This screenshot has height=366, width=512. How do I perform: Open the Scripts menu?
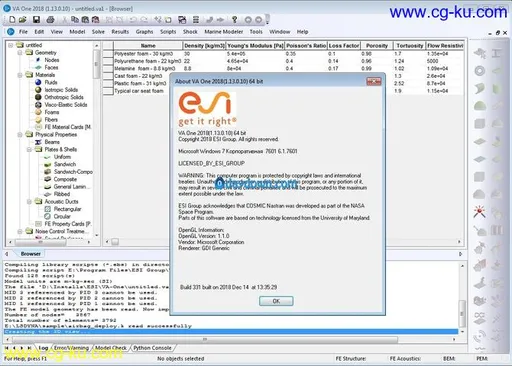168,32
